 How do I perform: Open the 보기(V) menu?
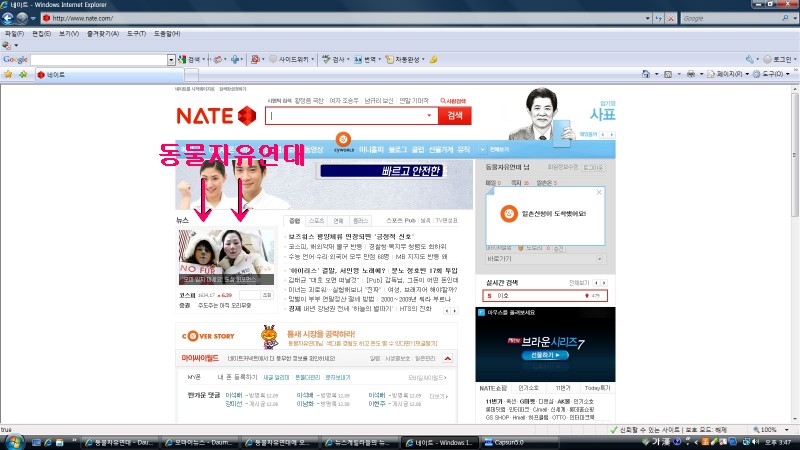[68, 34]
